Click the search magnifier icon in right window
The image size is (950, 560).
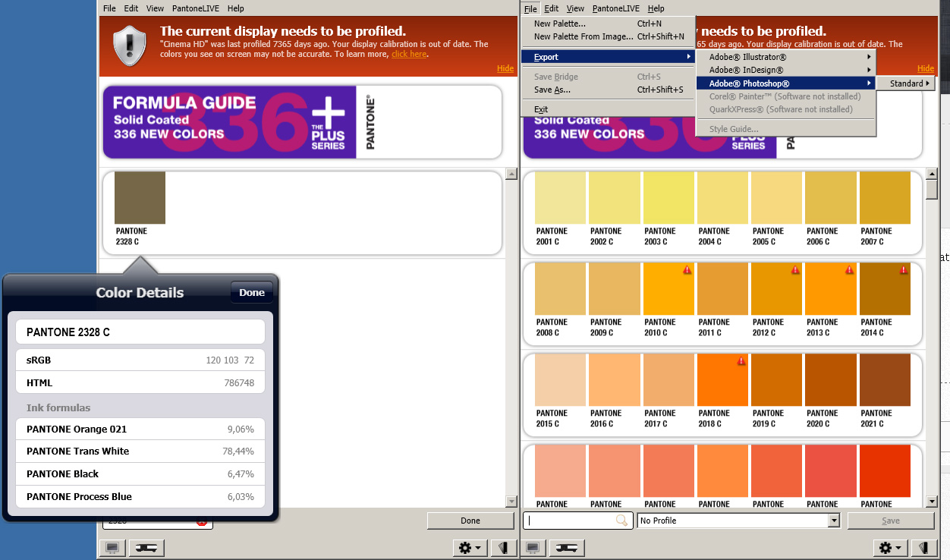coord(622,521)
